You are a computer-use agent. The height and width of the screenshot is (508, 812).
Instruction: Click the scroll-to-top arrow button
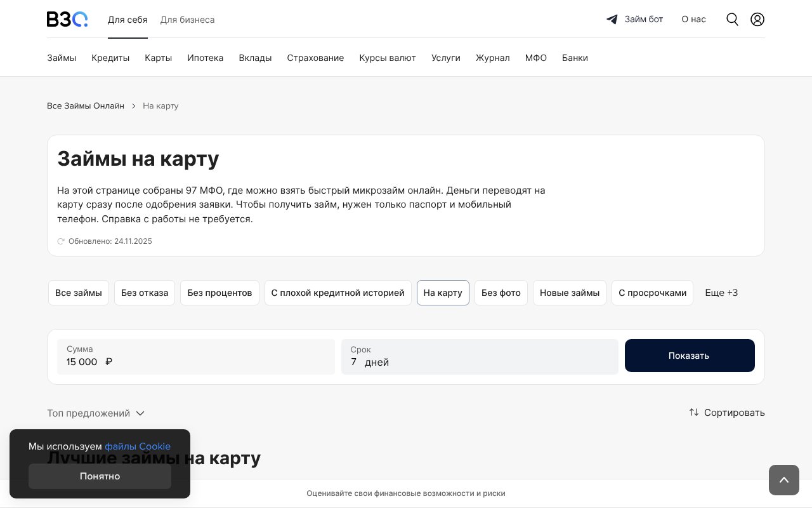click(x=784, y=480)
